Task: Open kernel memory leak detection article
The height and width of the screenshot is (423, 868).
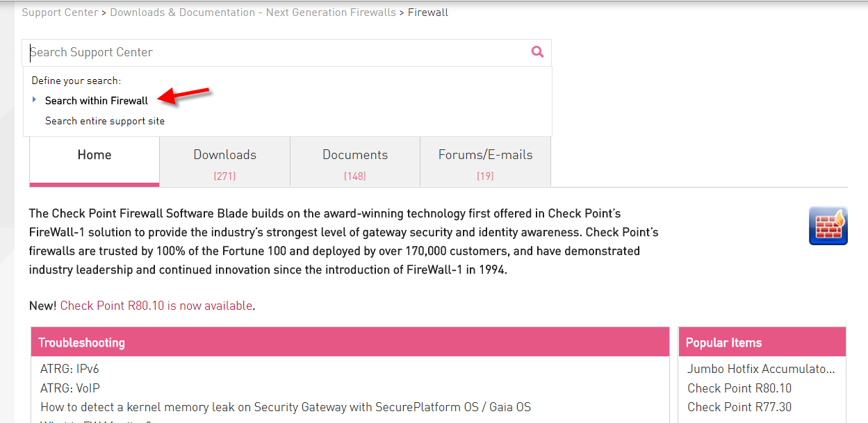Action: [x=286, y=407]
